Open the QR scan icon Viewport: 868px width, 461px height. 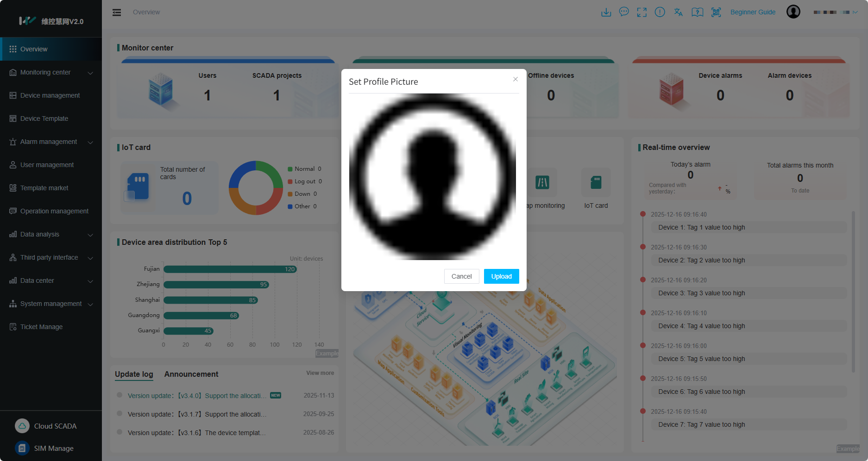(x=716, y=12)
